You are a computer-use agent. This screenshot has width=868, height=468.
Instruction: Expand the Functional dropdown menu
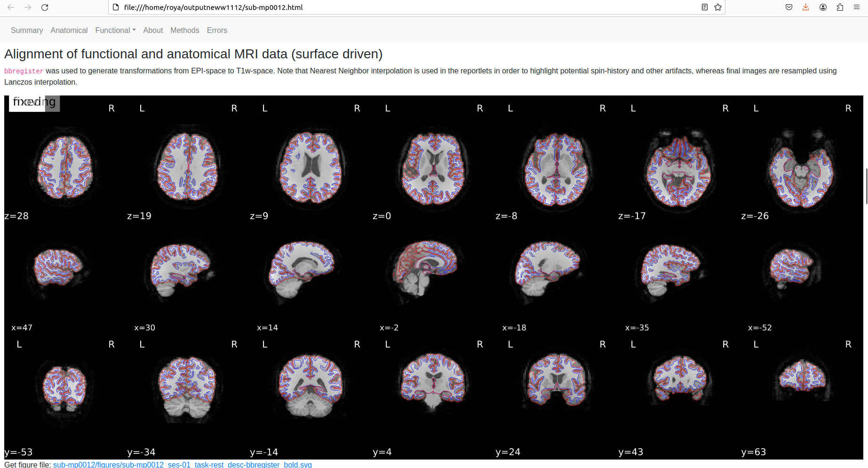pos(115,30)
